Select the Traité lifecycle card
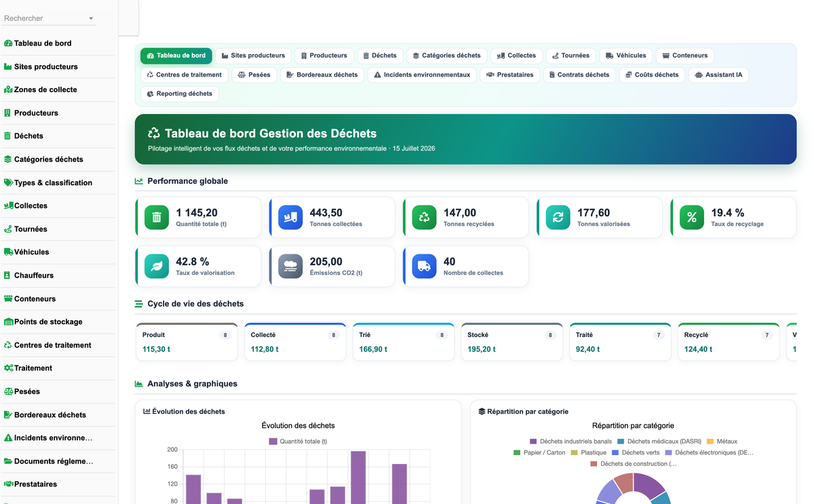The height and width of the screenshot is (504, 814). (620, 342)
